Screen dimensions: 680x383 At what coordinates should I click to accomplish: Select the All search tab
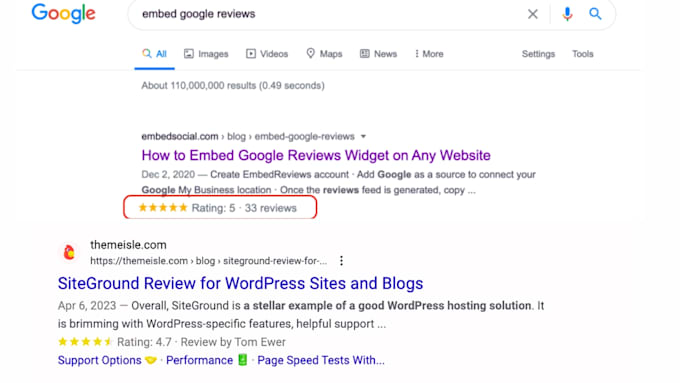[154, 54]
